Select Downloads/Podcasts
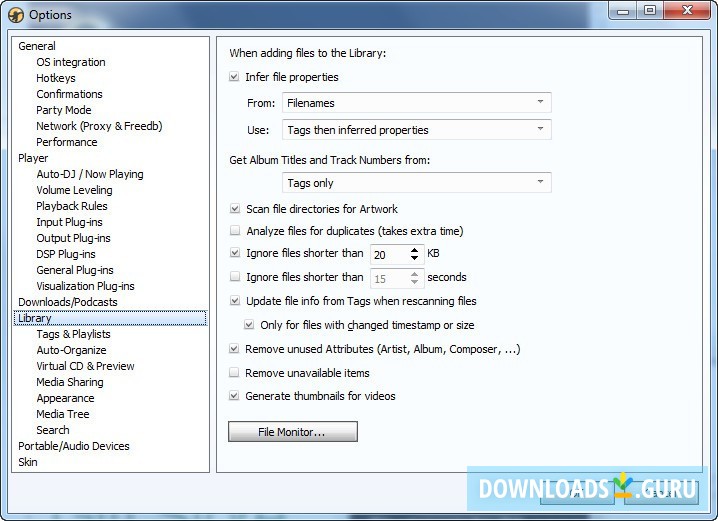Viewport: 718px width, 521px height. [x=68, y=303]
